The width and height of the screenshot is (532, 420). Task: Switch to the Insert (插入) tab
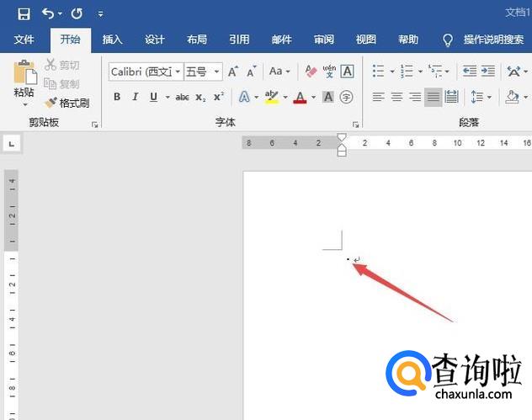point(112,40)
